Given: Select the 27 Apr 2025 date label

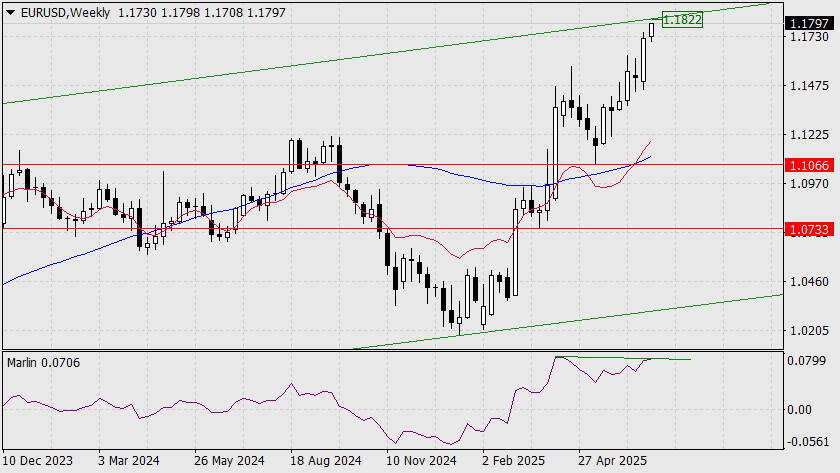Looking at the screenshot, I should 612,461.
